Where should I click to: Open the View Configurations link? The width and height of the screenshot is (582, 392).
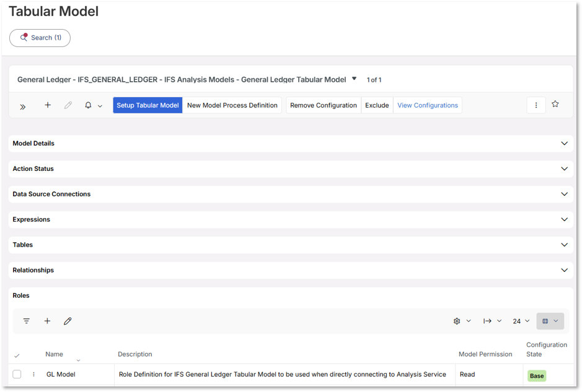pyautogui.click(x=428, y=105)
